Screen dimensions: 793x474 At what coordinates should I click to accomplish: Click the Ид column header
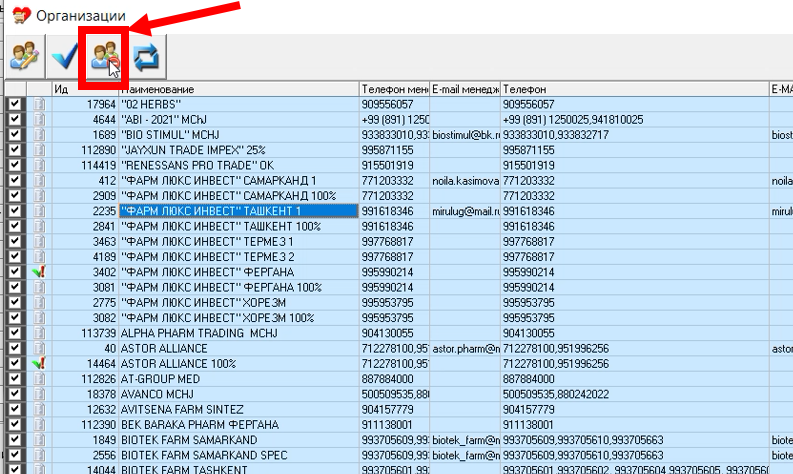(85, 89)
